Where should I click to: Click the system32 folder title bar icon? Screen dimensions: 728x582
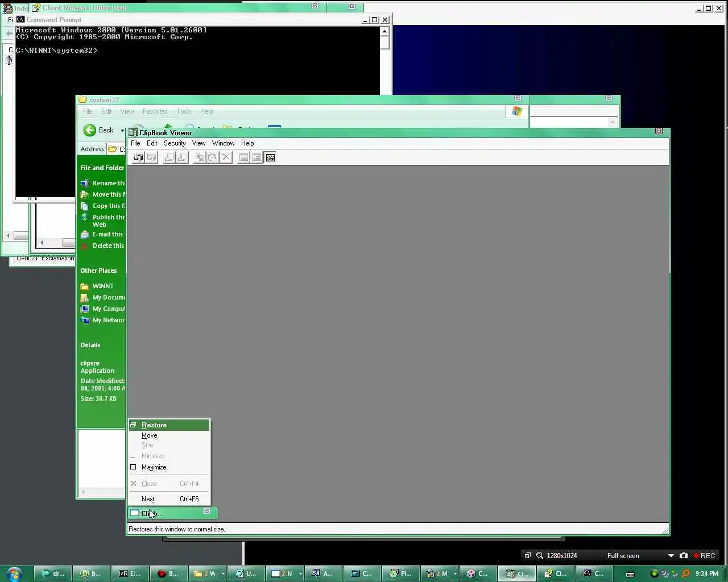[x=83, y=99]
